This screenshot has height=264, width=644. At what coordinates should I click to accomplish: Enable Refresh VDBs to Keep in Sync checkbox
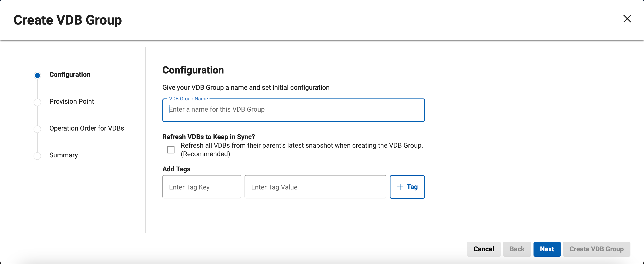pyautogui.click(x=171, y=150)
